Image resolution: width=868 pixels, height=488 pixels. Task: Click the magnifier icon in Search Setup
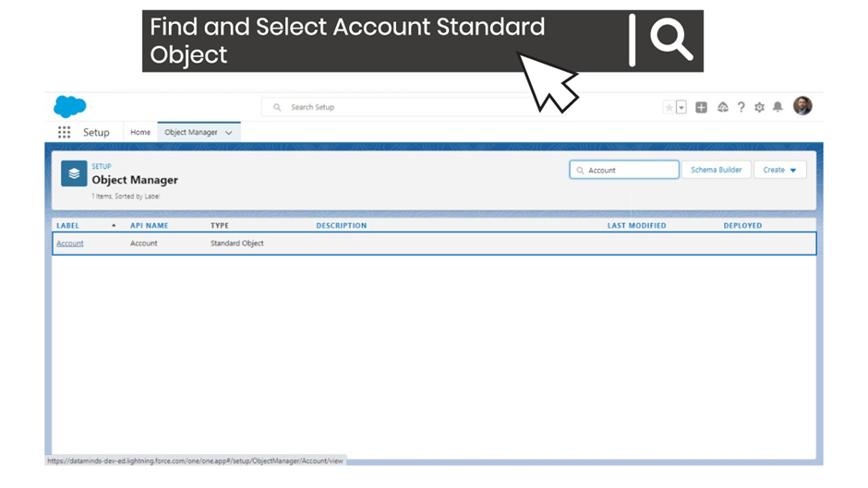click(277, 107)
